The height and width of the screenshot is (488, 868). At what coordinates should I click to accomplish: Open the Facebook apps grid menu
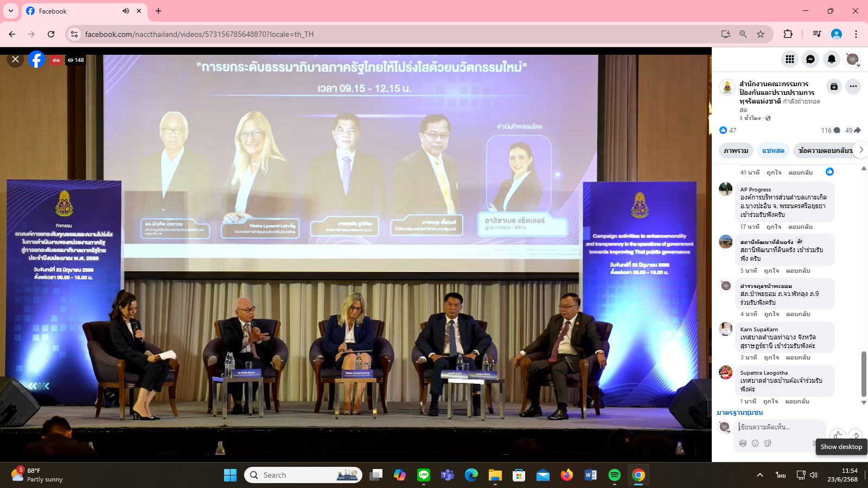[x=790, y=59]
